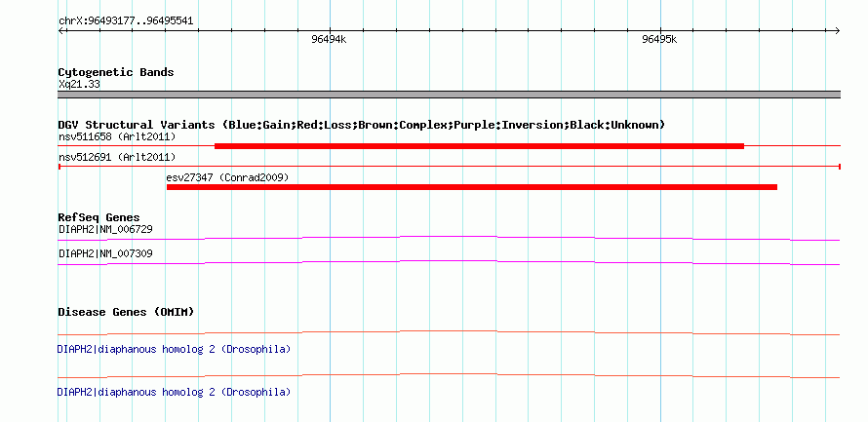Open the first DIAPH2 diaphanous homolog 2 link

(x=174, y=350)
